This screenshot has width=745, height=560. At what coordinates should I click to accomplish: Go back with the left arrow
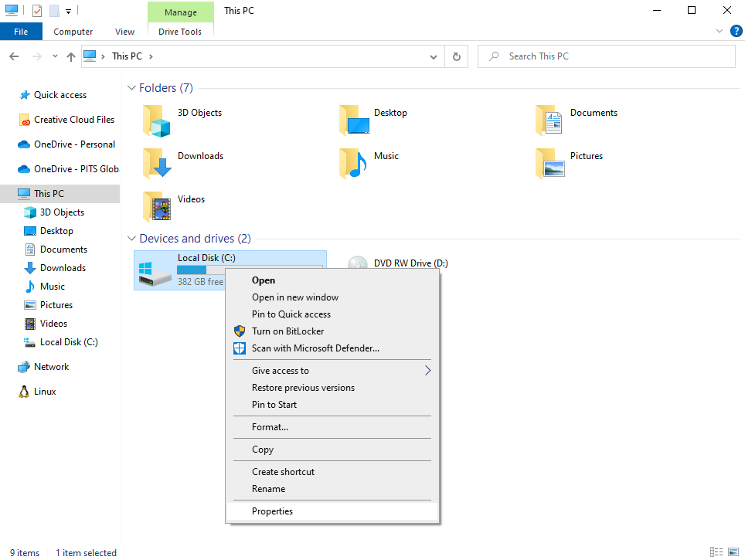pyautogui.click(x=14, y=56)
